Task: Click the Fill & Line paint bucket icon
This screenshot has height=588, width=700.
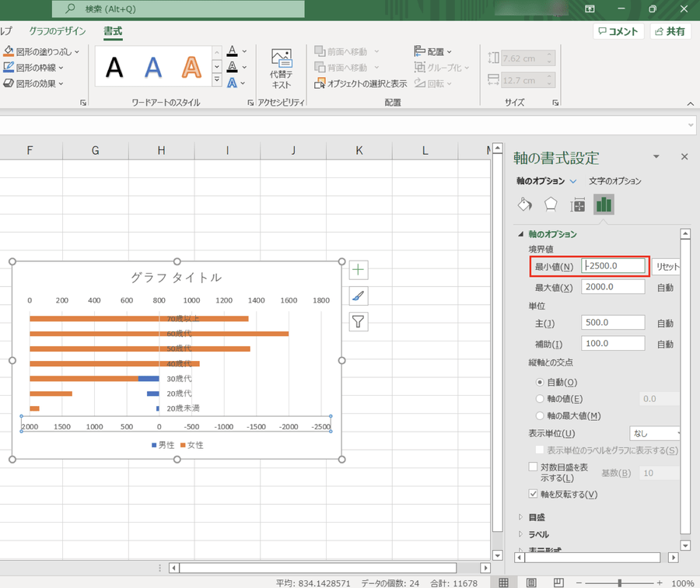Action: point(524,205)
